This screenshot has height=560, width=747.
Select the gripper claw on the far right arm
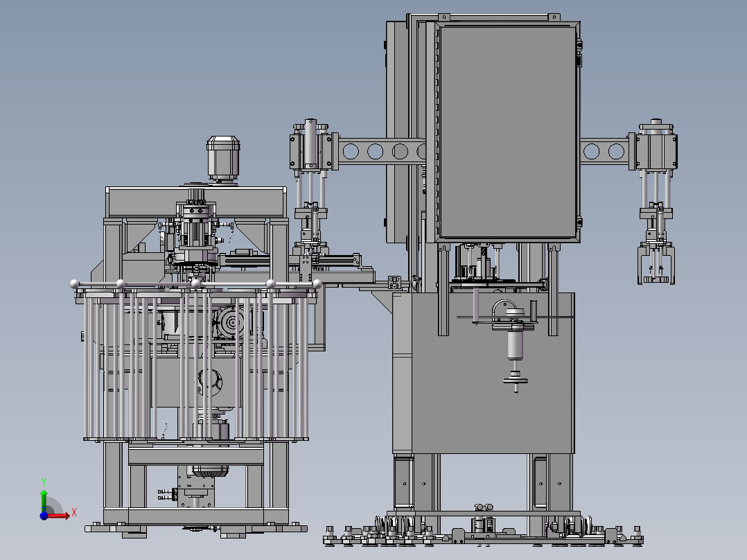[x=656, y=263]
